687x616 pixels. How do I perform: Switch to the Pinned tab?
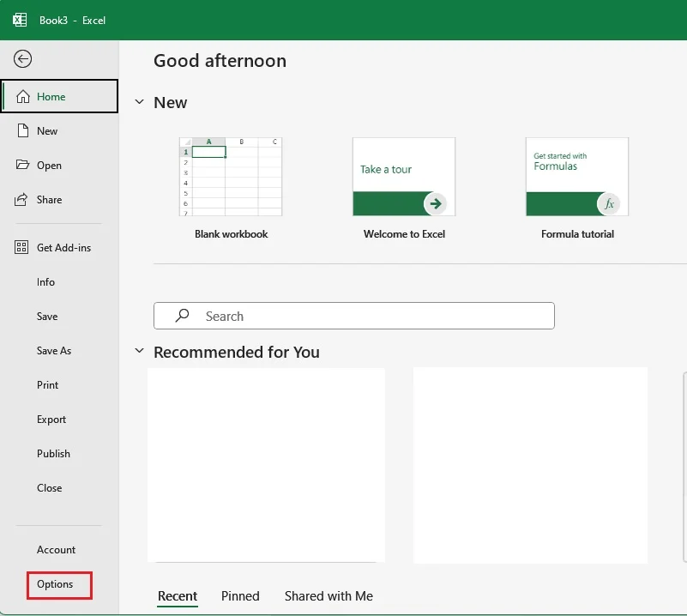[x=240, y=596]
